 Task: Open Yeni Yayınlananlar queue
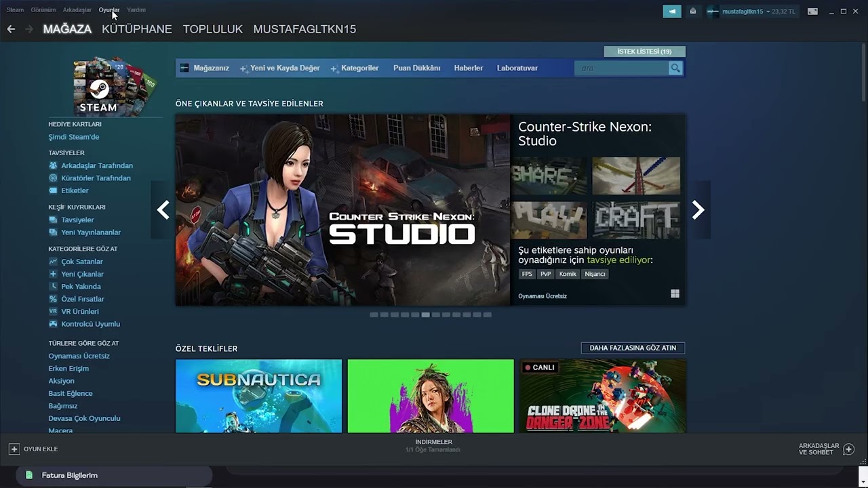coord(91,232)
